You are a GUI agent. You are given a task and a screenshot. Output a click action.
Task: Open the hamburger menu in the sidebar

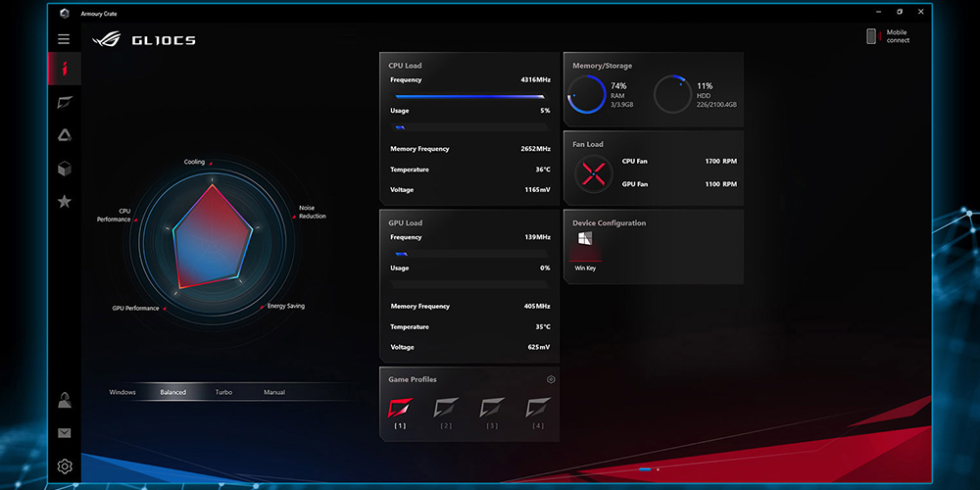click(64, 39)
